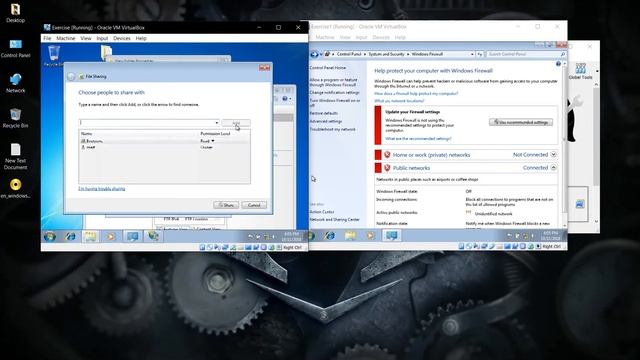Click the name entry field in File Sharing
Screen dimensions: 640x360
pyautogui.click(x=147, y=122)
